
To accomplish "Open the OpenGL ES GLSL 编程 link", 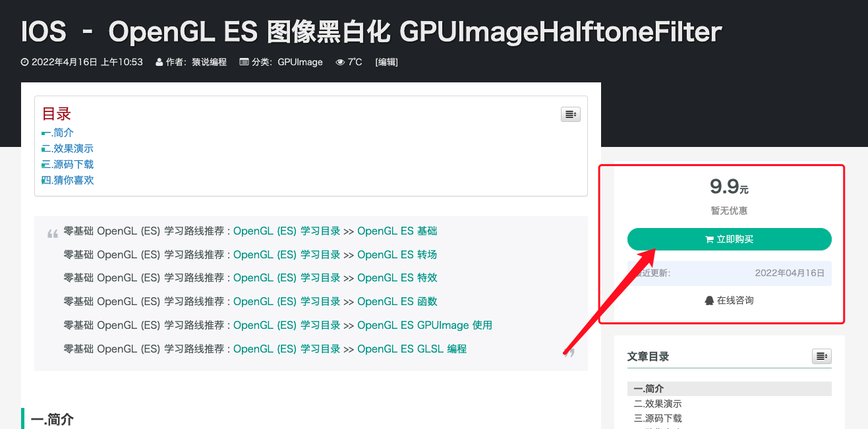I will [412, 349].
